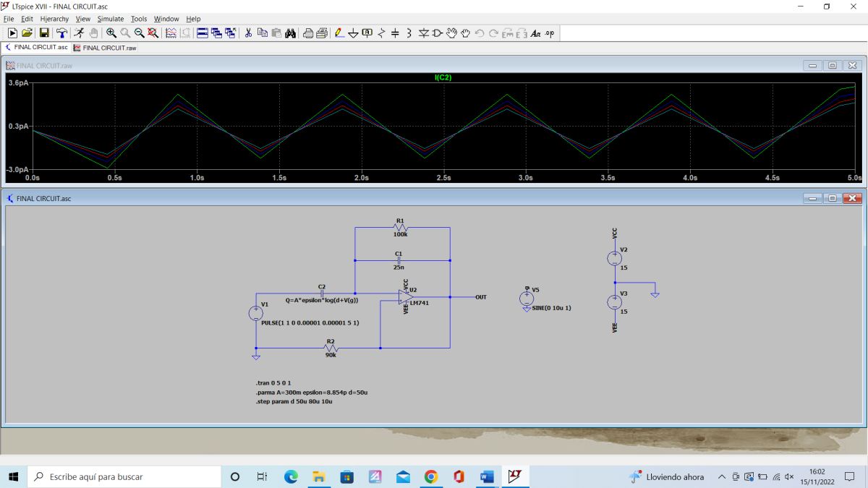Select the Text Aa tool
This screenshot has width=868, height=488.
pos(536,33)
